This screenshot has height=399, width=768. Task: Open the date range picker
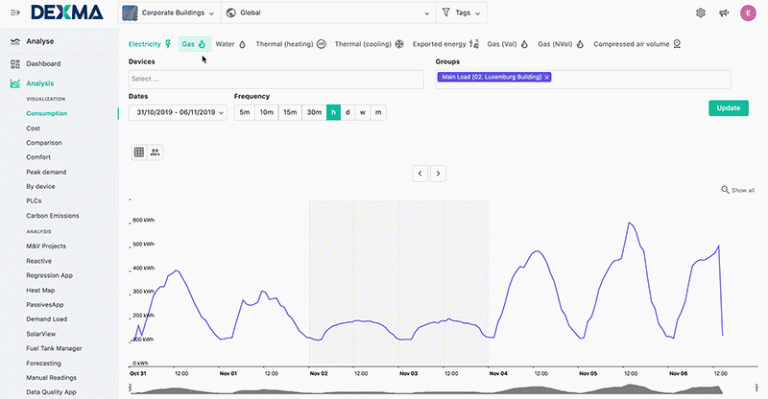point(178,112)
